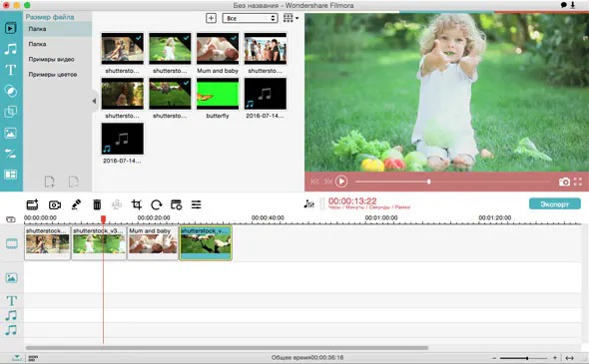Click the video track header icon

(x=12, y=243)
